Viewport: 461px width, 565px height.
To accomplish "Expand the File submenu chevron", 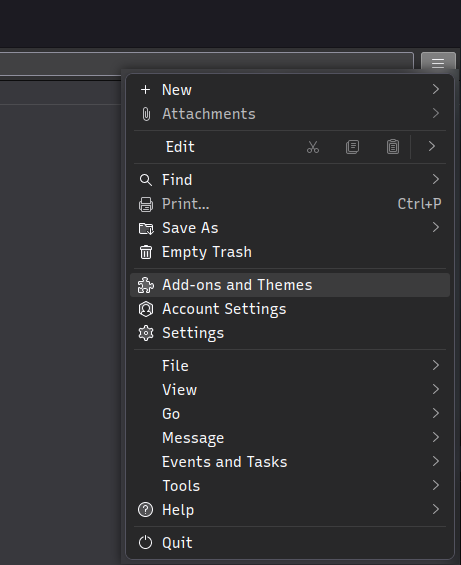I will (x=436, y=365).
